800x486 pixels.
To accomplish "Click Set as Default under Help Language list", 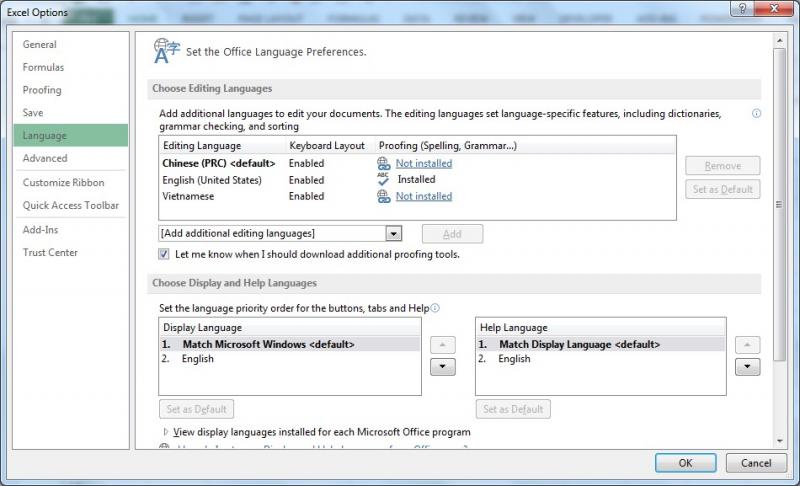I will coord(513,409).
